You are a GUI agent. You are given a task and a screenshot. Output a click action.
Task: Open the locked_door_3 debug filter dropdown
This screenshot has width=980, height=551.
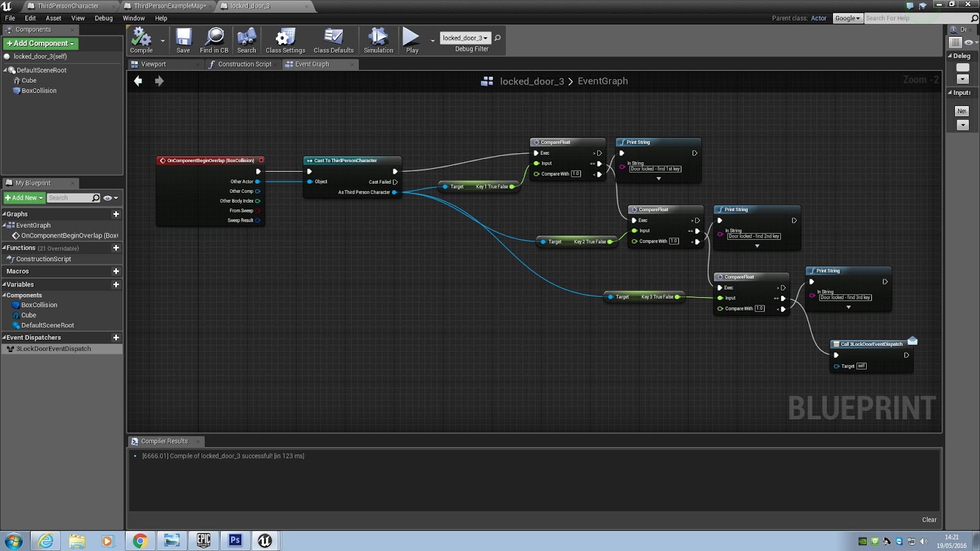466,38
